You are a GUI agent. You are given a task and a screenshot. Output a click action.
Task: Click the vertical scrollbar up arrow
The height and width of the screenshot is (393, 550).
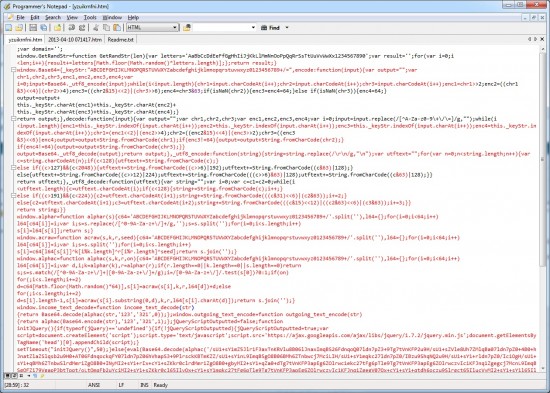(x=544, y=48)
